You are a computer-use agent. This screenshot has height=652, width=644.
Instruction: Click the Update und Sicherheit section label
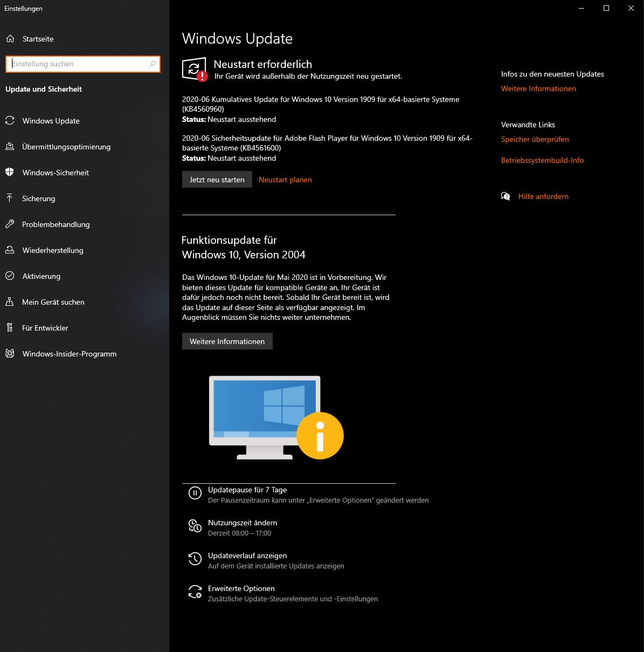44,89
